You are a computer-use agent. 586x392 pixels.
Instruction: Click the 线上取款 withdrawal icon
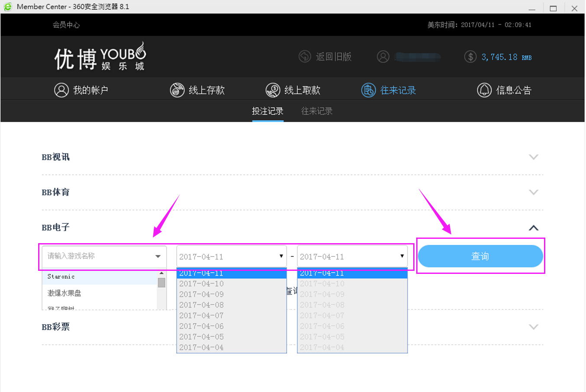coord(273,90)
